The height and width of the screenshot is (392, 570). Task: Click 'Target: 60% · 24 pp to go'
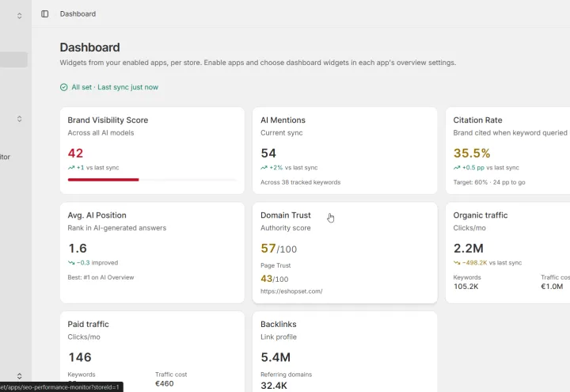click(489, 182)
